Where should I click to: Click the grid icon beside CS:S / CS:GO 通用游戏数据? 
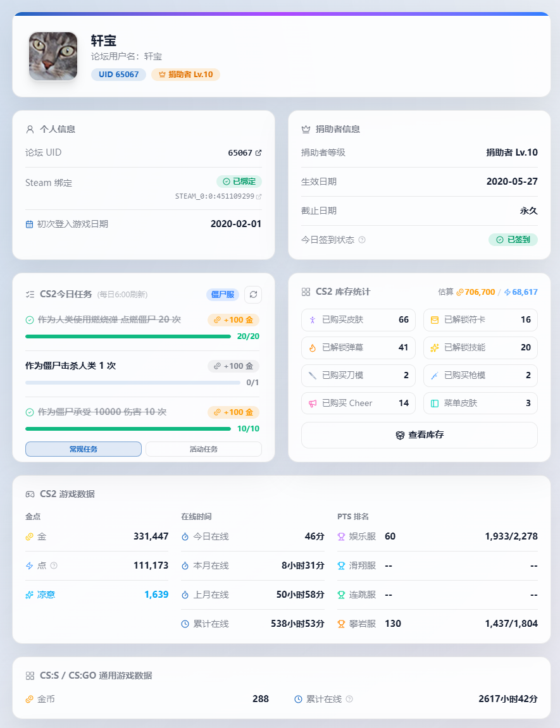coord(30,676)
